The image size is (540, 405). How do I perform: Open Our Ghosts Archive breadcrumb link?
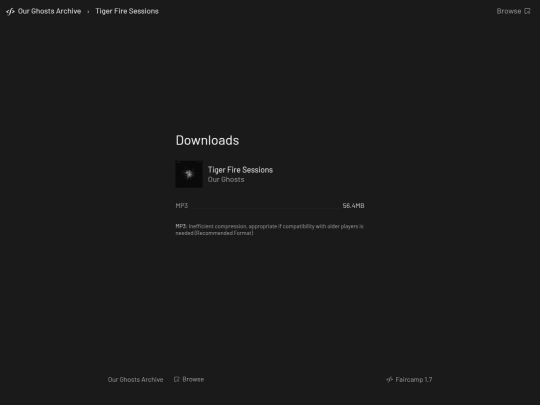click(x=49, y=11)
